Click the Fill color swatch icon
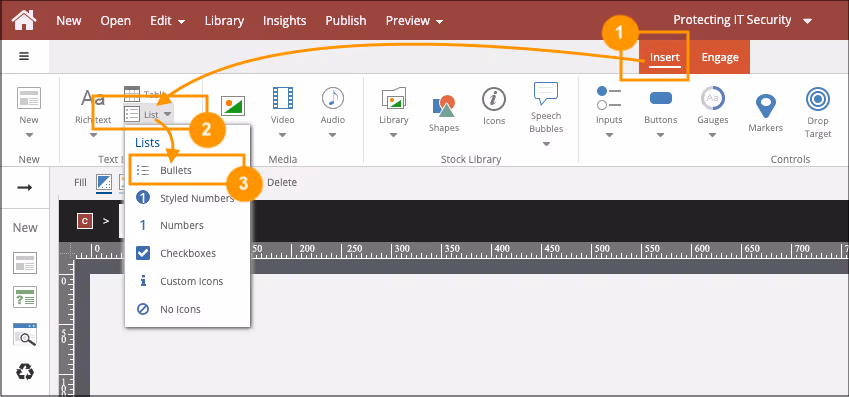This screenshot has height=397, width=849. click(104, 183)
